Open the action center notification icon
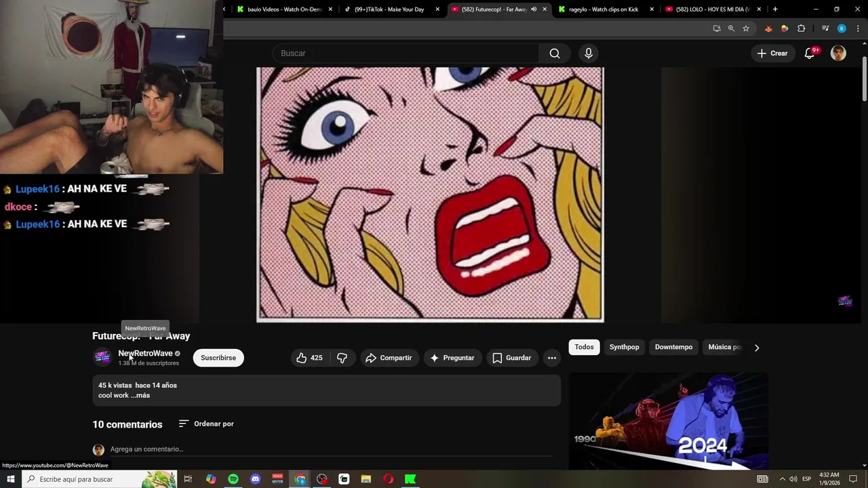Viewport: 868px width, 488px height. (x=854, y=479)
